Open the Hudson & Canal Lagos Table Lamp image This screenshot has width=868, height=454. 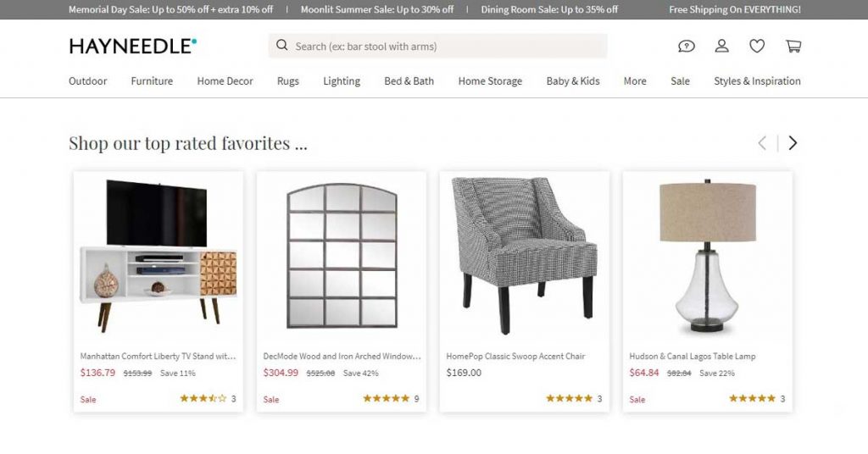pos(707,254)
